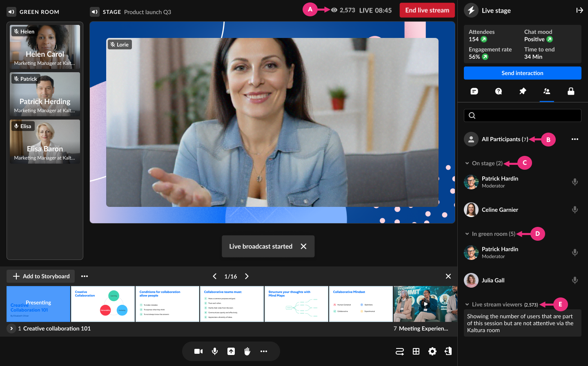
Task: Toggle your microphone in bottom toolbar
Action: pos(215,351)
